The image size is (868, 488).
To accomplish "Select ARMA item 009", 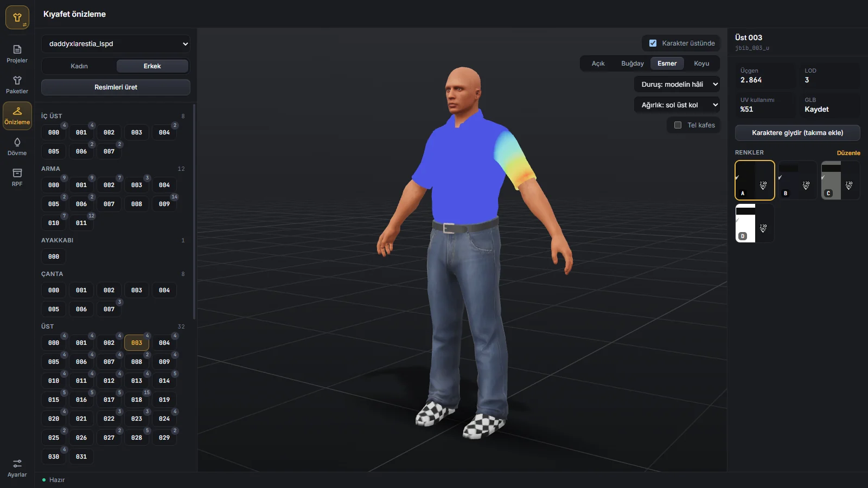I will [x=164, y=204].
